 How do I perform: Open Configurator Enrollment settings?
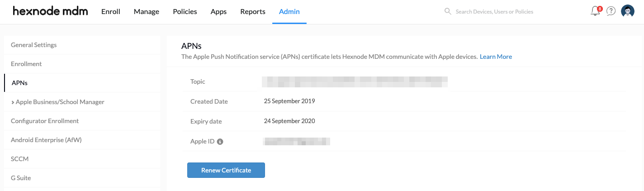(82, 121)
